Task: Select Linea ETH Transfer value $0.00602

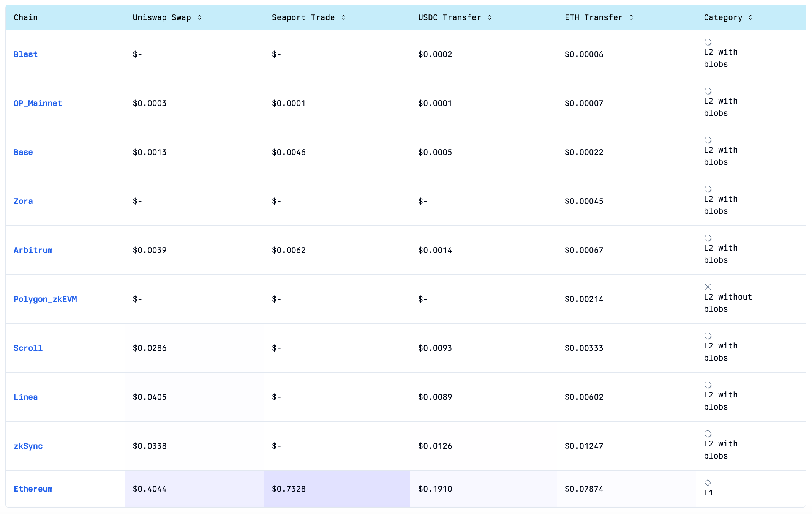Action: (x=584, y=397)
